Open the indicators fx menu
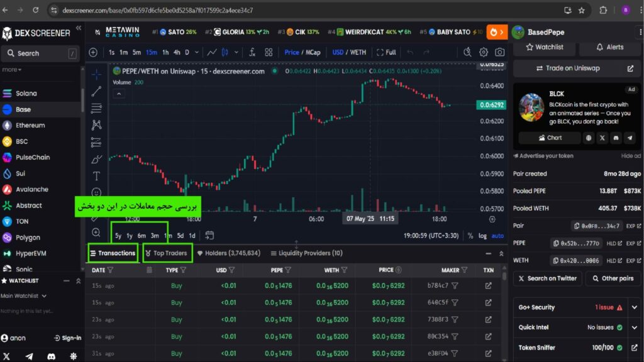This screenshot has width=644, height=362. (x=252, y=53)
